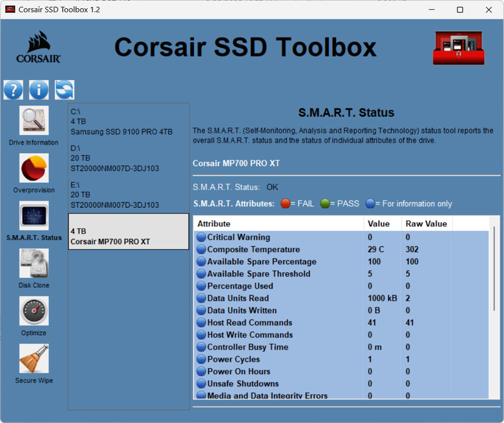Viewport: 504px width, 423px height.
Task: Click the S.M.A.R.T. Status page title
Action: (x=346, y=113)
